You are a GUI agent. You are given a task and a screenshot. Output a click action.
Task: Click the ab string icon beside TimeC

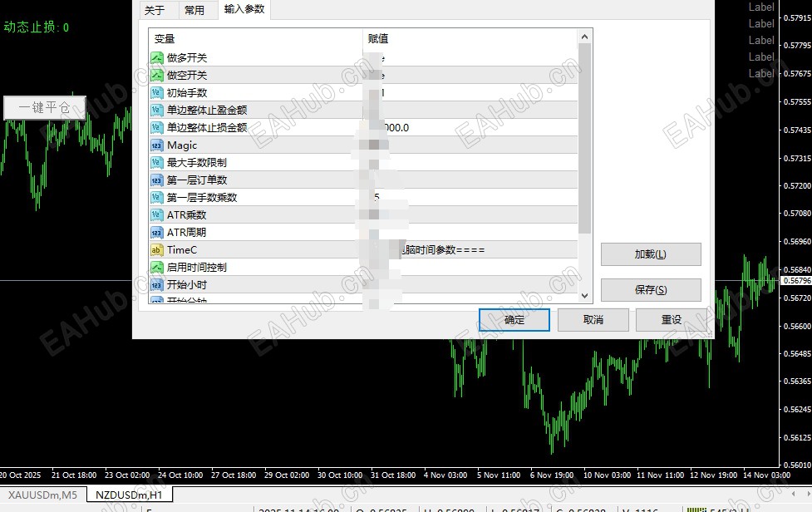pos(155,249)
